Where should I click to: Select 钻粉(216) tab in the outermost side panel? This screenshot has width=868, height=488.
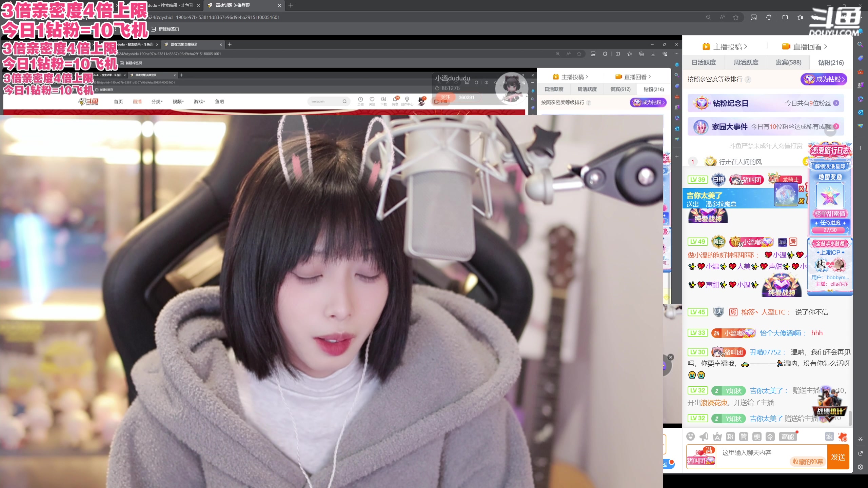click(831, 62)
